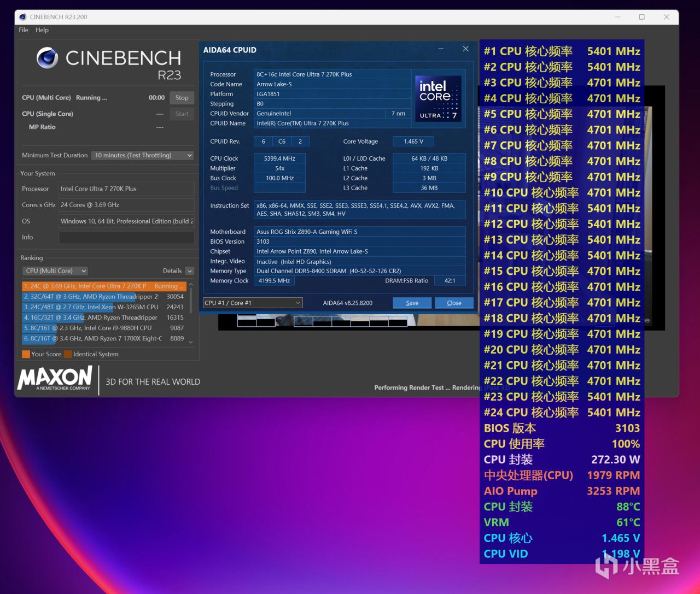Minimize the Cinebench window
Image resolution: width=700 pixels, height=594 pixels.
tap(617, 17)
